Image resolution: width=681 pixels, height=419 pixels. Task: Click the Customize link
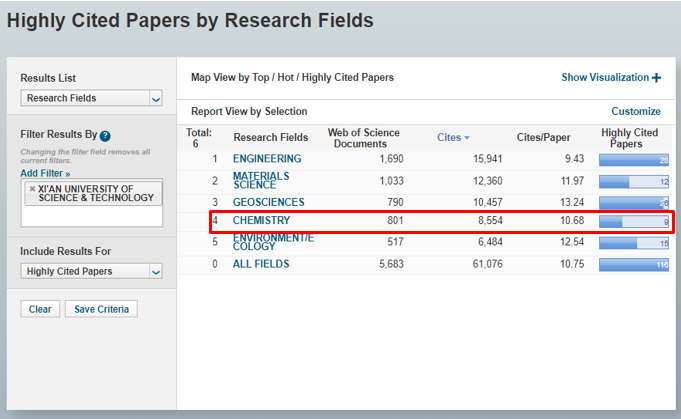coord(636,112)
